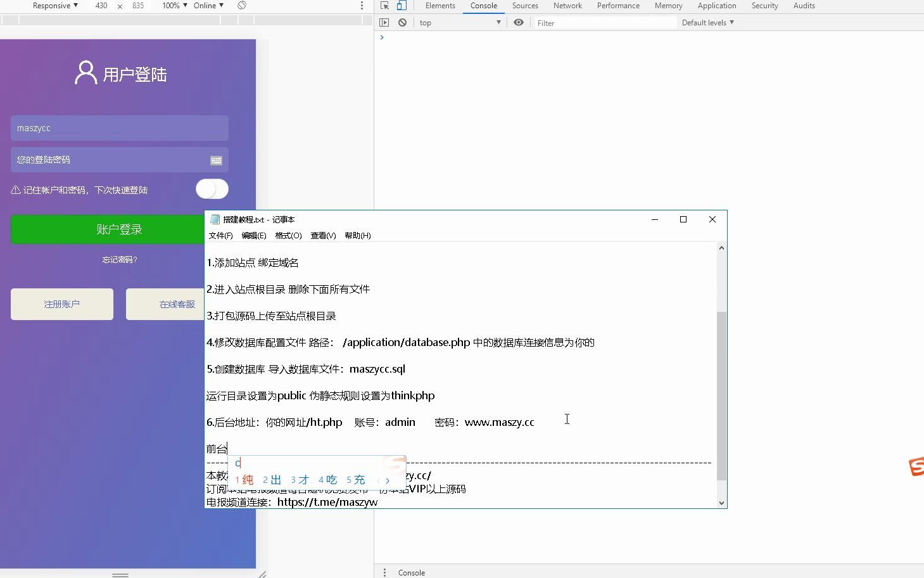Open the Default levels dropdown
The image size is (924, 578).
[708, 23]
